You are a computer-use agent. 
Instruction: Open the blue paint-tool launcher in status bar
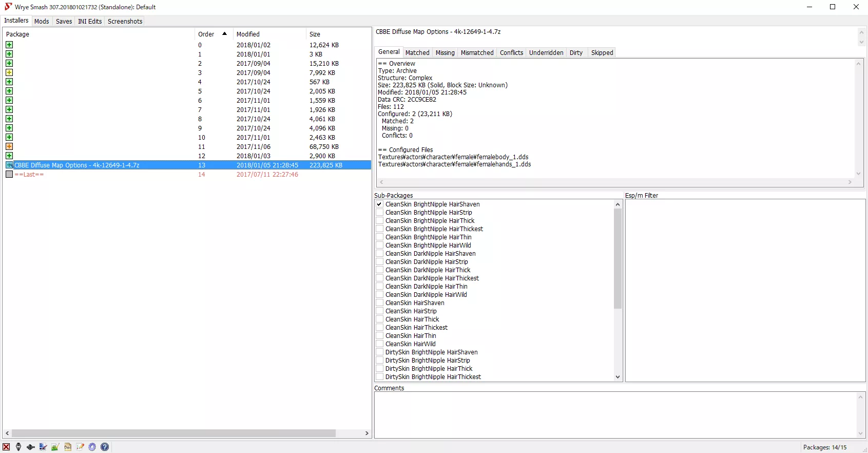[43, 447]
